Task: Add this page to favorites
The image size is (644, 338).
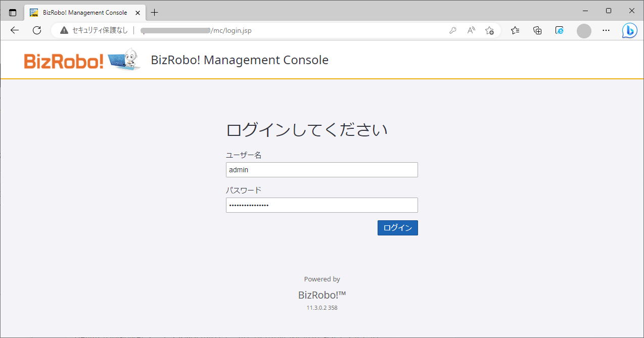Action: click(x=489, y=30)
